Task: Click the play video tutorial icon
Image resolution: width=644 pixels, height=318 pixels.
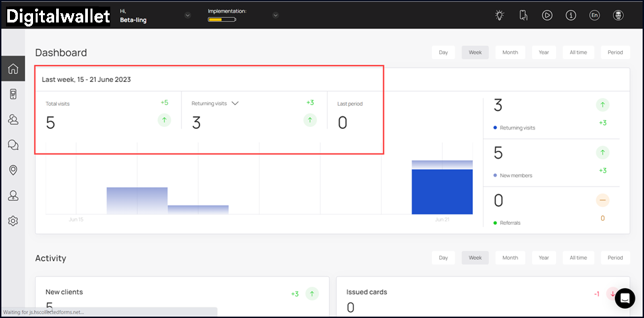Action: [547, 15]
